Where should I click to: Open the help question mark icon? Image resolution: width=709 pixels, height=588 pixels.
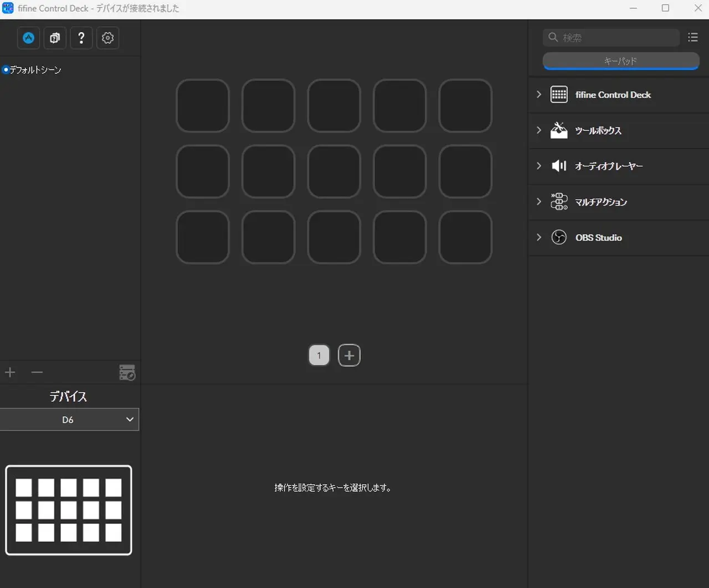click(x=81, y=38)
